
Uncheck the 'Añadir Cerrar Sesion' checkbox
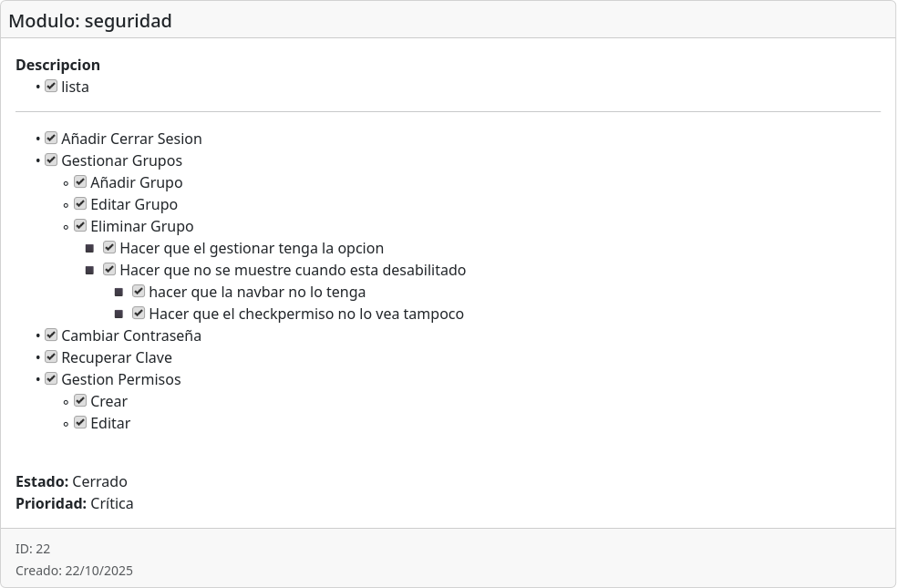[x=51, y=139]
